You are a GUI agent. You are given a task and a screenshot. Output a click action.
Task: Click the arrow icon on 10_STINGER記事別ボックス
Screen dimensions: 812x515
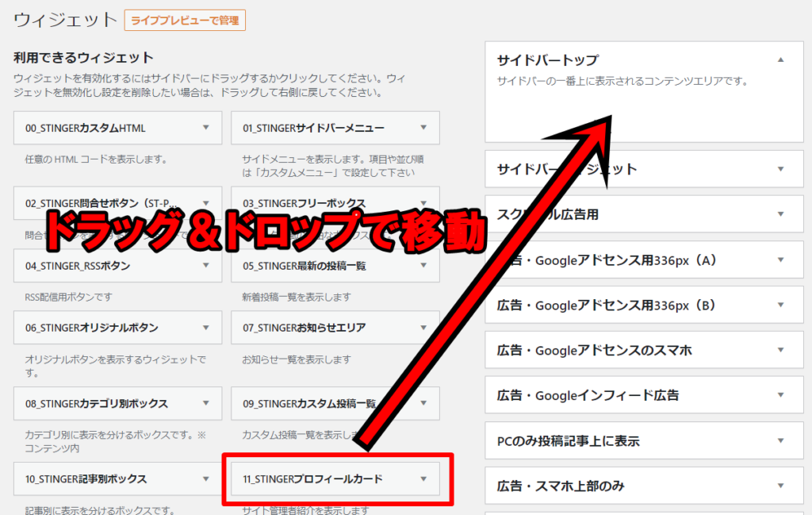point(206,478)
